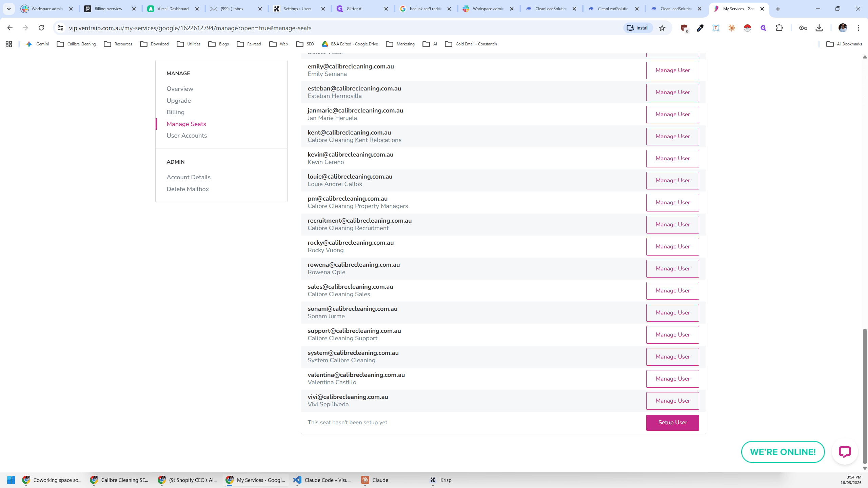
Task: Open Claude Code VS Code in taskbar
Action: tap(322, 480)
